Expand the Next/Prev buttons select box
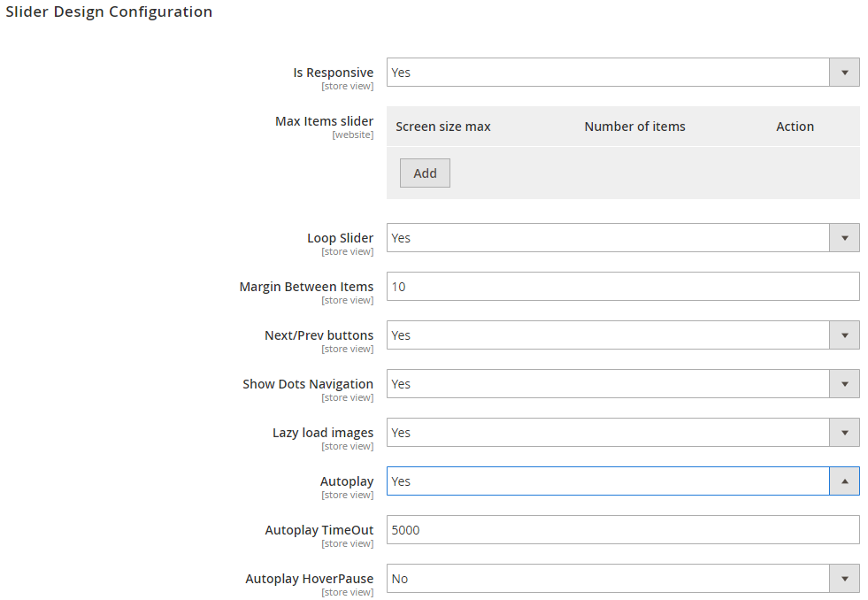 (x=622, y=335)
